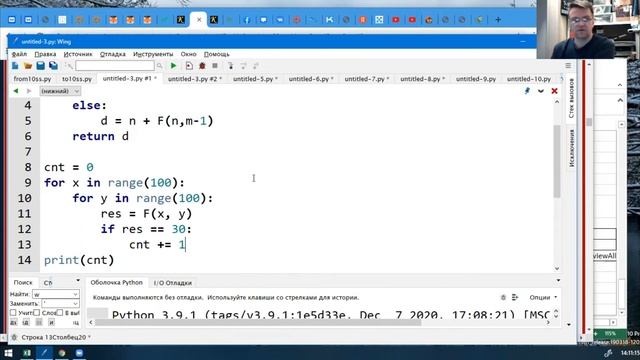Run the script with green play icon
Viewport: 640px width, 360px height.
pos(173,66)
